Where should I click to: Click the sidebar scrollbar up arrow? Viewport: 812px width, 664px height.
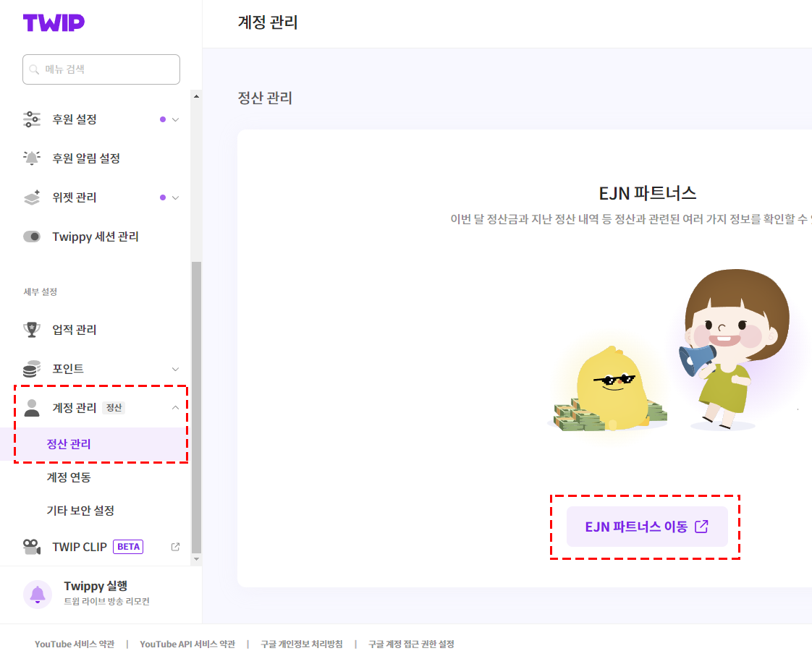(x=196, y=96)
